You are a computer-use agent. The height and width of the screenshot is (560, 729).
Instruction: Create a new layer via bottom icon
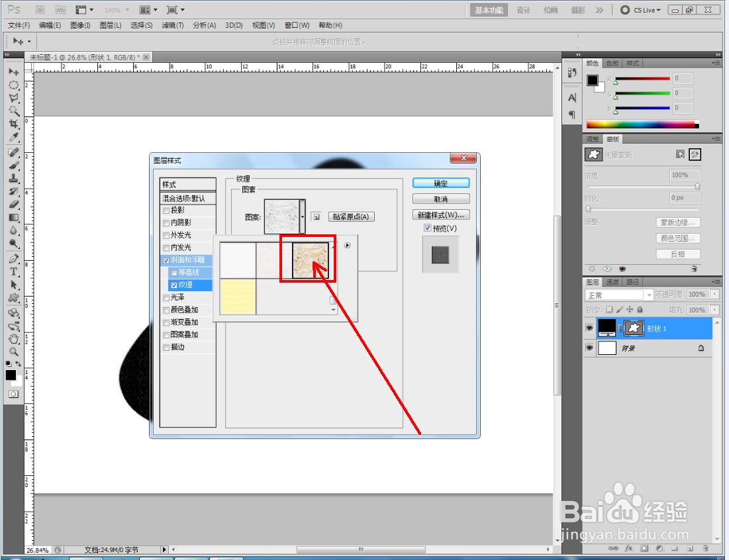(690, 548)
